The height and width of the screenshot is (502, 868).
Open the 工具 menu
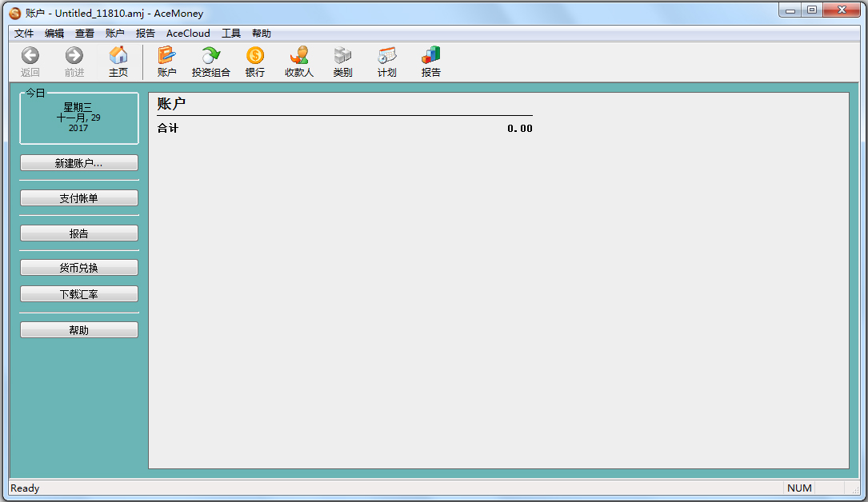point(231,33)
